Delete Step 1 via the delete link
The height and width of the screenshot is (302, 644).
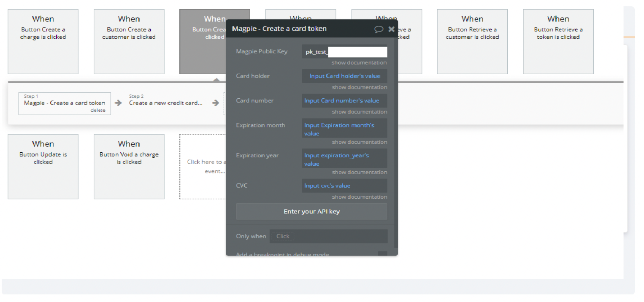click(98, 111)
